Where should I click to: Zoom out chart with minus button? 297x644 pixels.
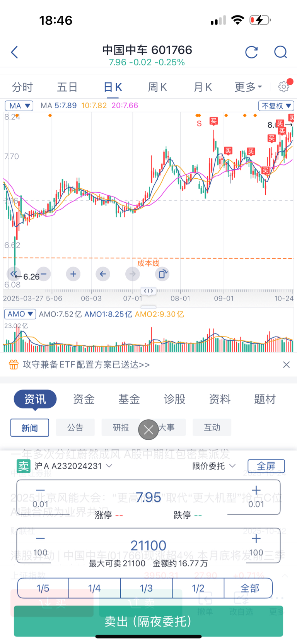pos(43,274)
